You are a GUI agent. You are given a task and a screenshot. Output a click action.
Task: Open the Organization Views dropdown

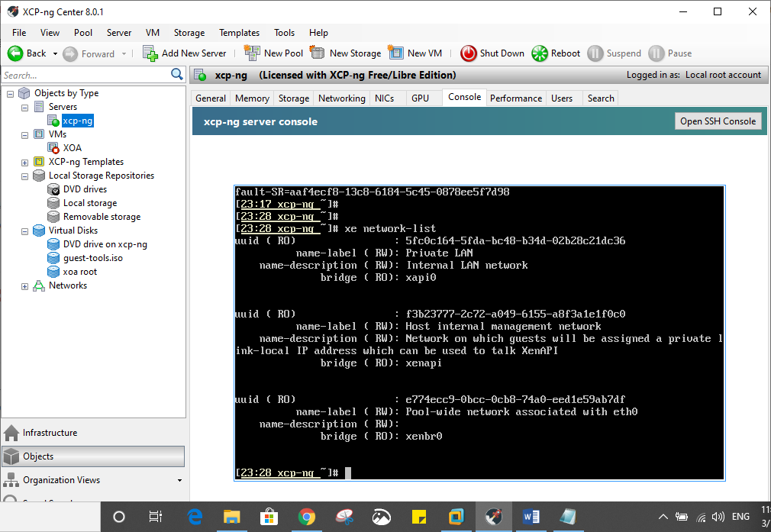[179, 481]
